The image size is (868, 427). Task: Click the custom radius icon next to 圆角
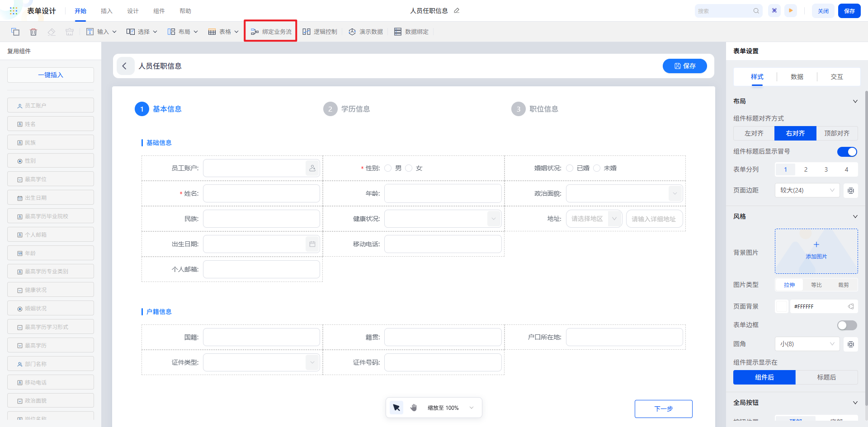[850, 344]
